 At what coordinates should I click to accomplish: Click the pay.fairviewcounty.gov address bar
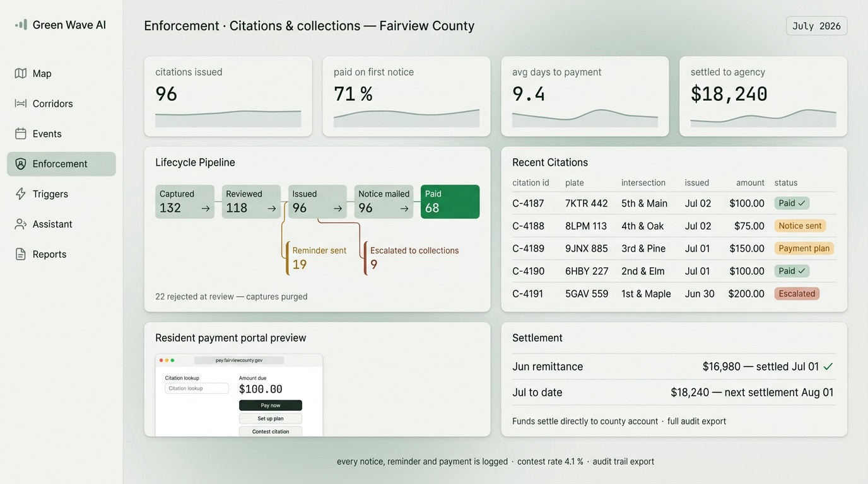pos(239,360)
